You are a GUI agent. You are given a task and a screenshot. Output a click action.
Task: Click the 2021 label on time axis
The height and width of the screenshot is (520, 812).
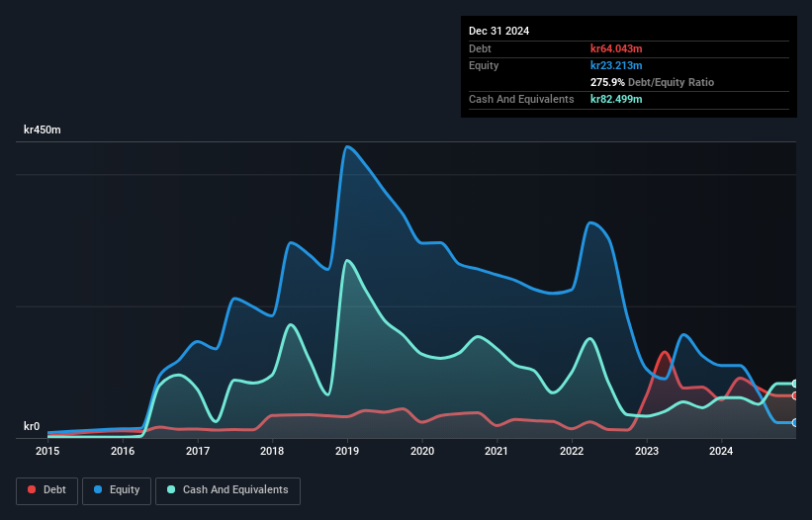(496, 451)
